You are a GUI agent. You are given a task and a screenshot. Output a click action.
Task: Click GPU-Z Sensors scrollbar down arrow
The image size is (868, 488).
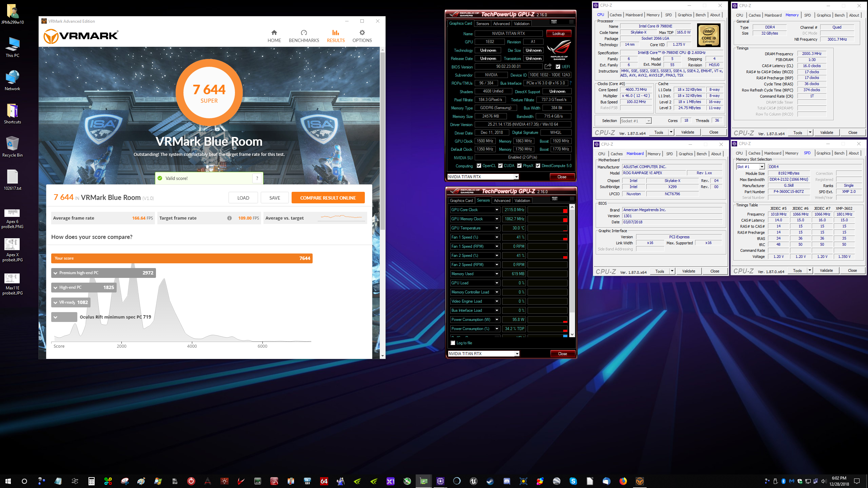pyautogui.click(x=572, y=334)
